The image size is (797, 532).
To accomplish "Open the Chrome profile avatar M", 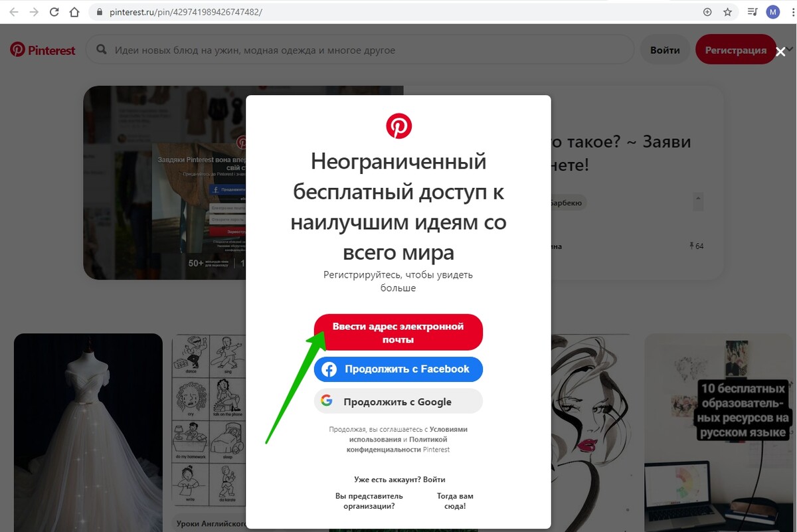I will (x=772, y=12).
